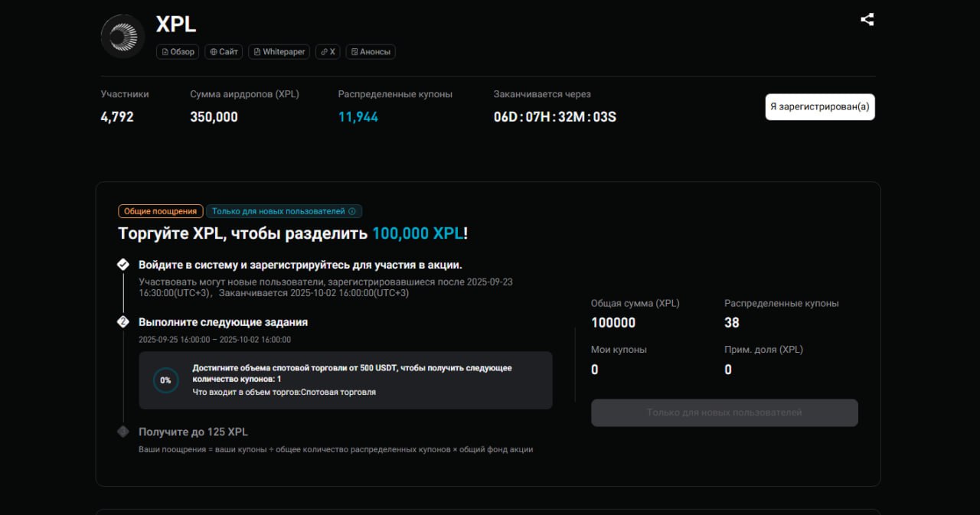
Task: Click the disabled Только для новых пользователей button
Action: (x=724, y=412)
